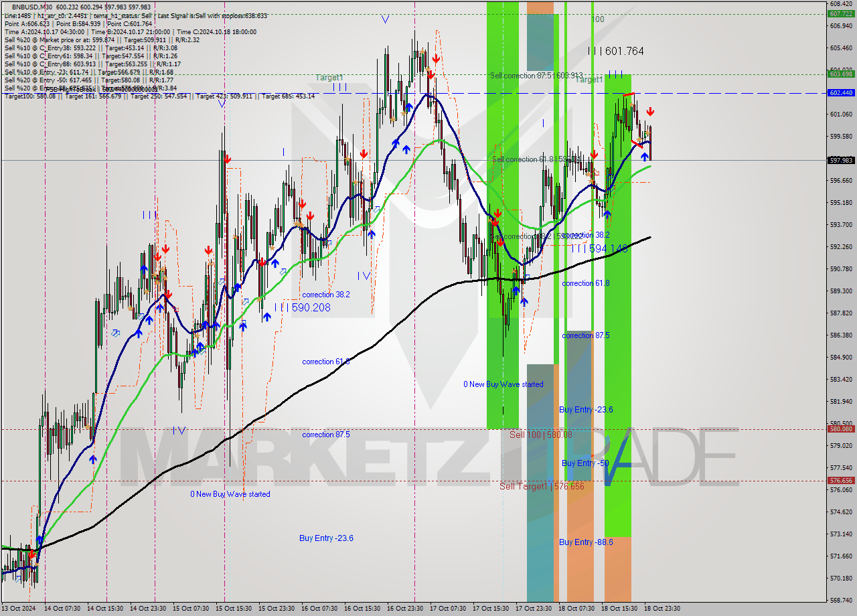This screenshot has height=616, width=857.
Task: Select the 'I I I 594.146' wave label
Action: (599, 248)
